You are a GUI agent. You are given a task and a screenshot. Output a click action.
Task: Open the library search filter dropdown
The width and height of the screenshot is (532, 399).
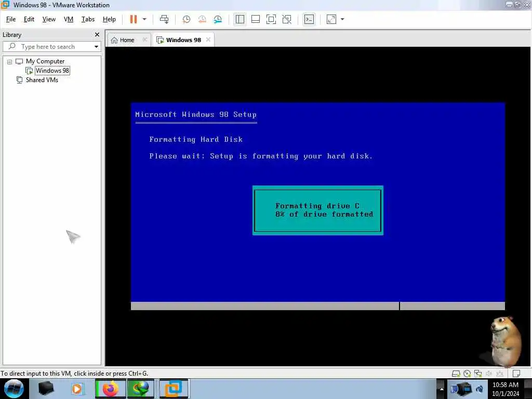click(x=96, y=47)
